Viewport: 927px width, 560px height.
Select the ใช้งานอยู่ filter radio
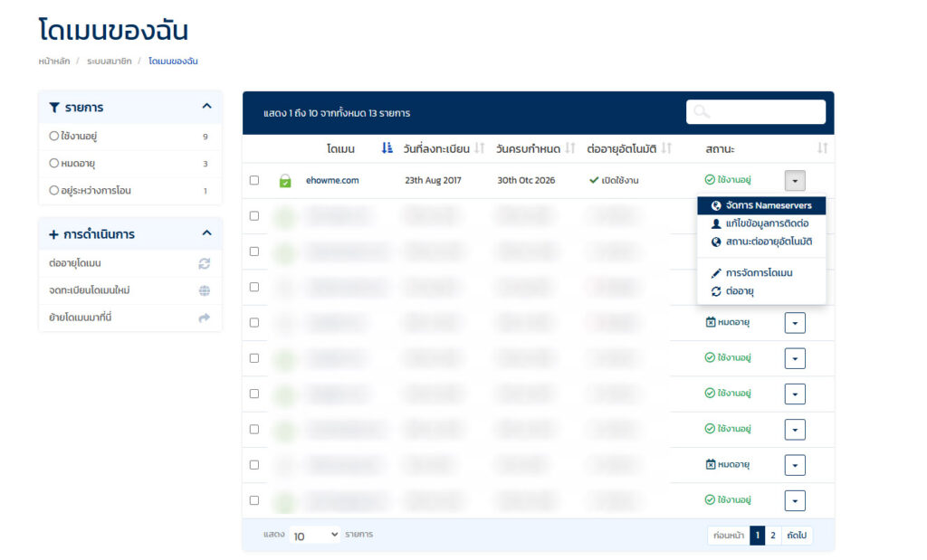tap(53, 136)
